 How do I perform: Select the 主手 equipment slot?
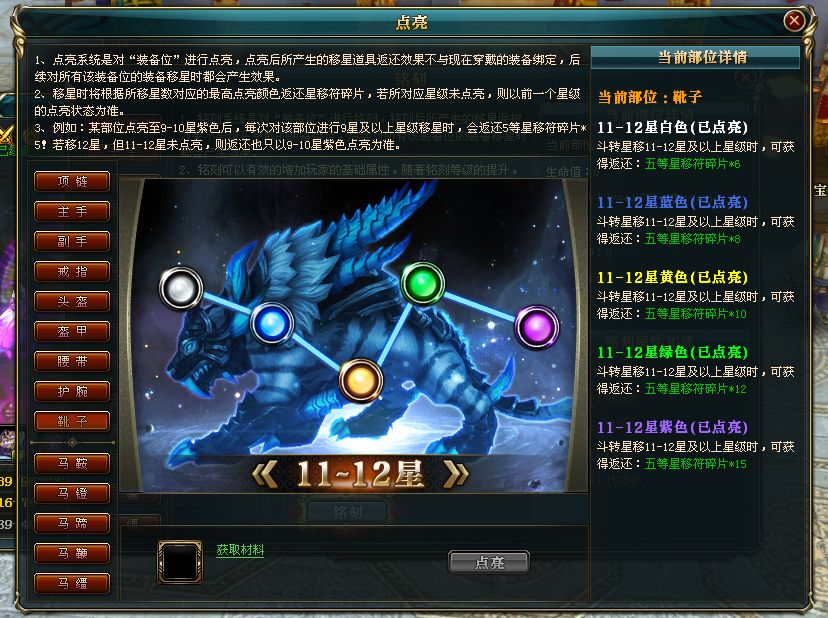tap(72, 211)
